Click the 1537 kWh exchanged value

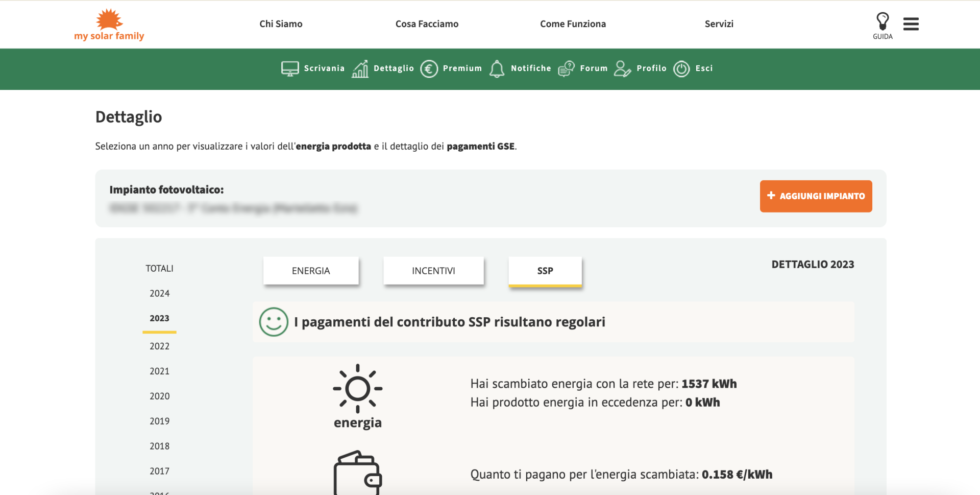click(709, 384)
